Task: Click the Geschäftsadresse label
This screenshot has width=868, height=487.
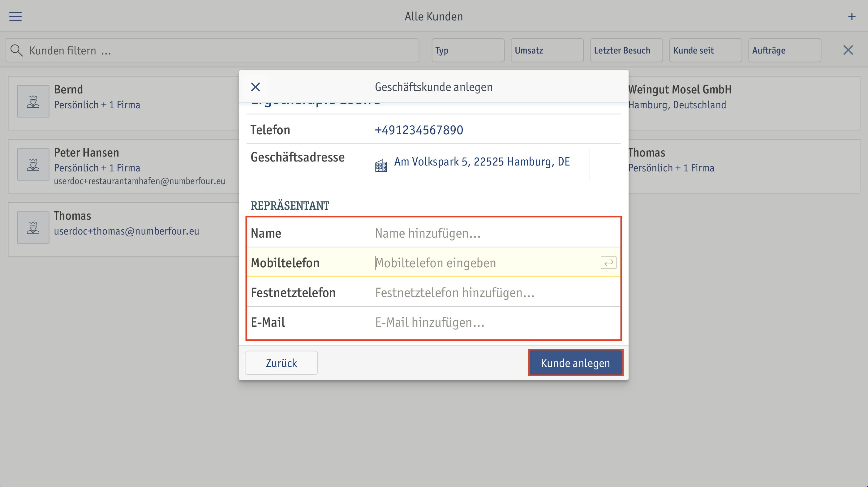Action: tap(298, 157)
